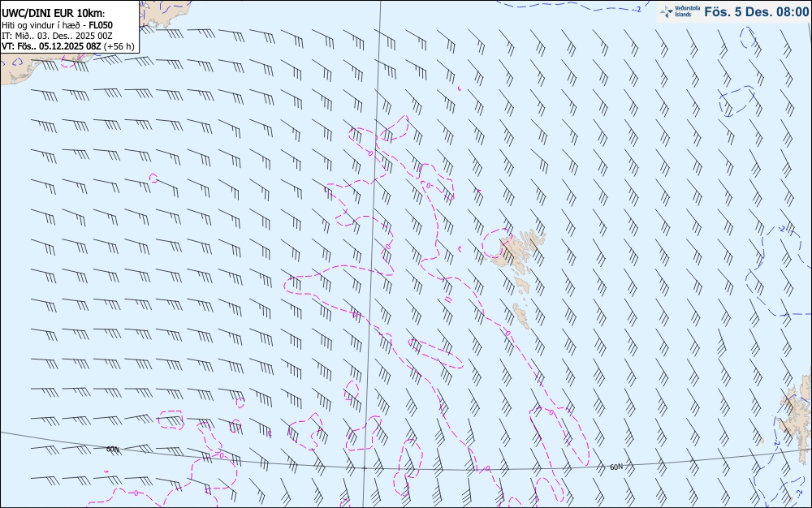
Task: Click the 'Hiti og vindur í hæð - FL050' line
Action: (57, 25)
